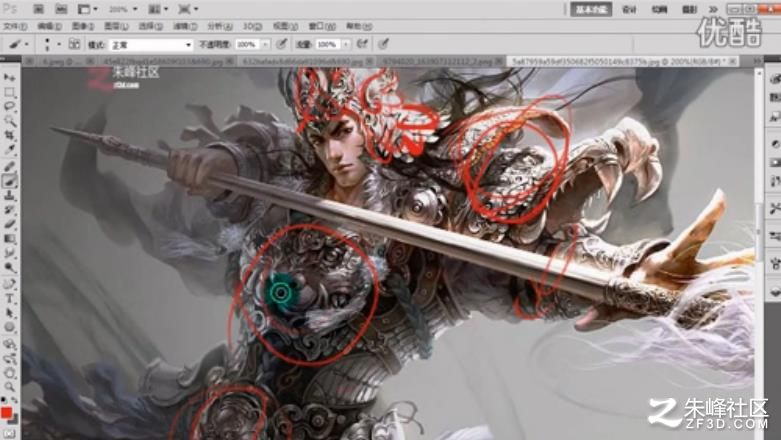Select the 基本功能 workspace
Viewport: 781px width, 440px height.
(x=591, y=9)
